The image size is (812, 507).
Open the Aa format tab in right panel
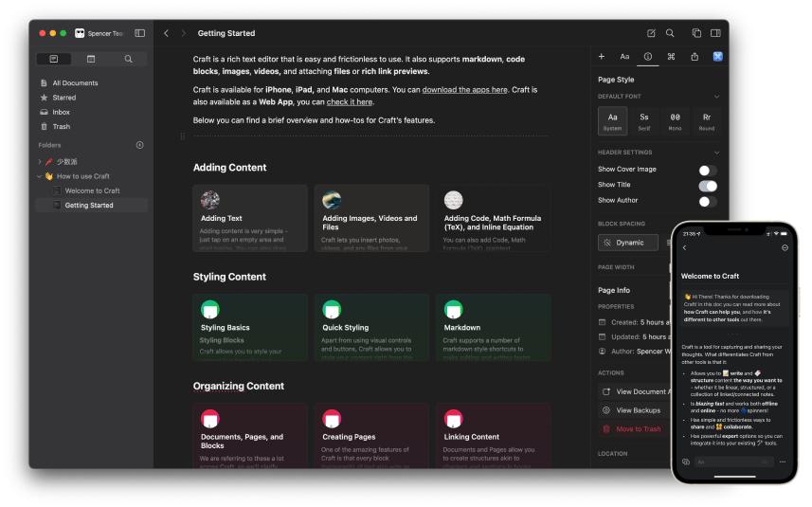tap(624, 57)
